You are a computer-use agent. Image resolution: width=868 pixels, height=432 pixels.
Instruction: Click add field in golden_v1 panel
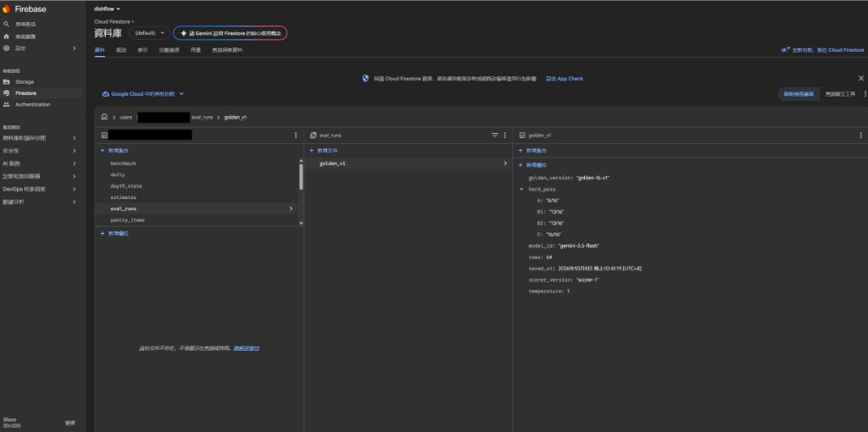pos(533,165)
